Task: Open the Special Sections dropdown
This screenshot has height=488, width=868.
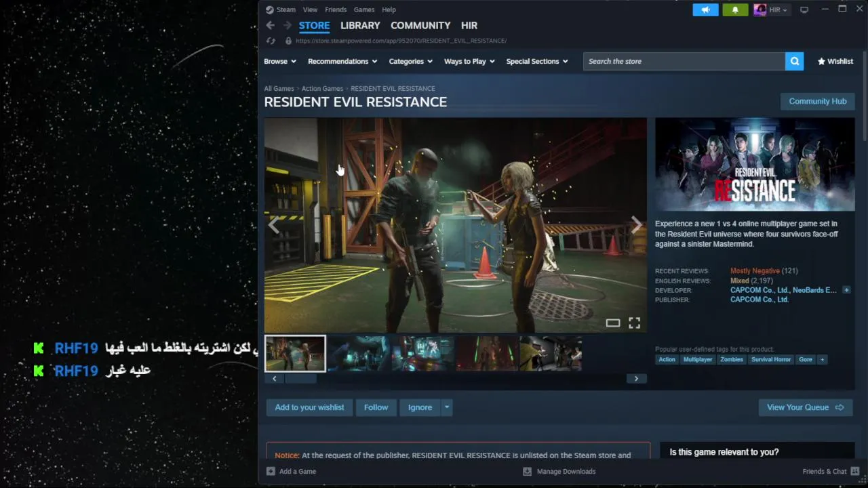Action: tap(537, 61)
